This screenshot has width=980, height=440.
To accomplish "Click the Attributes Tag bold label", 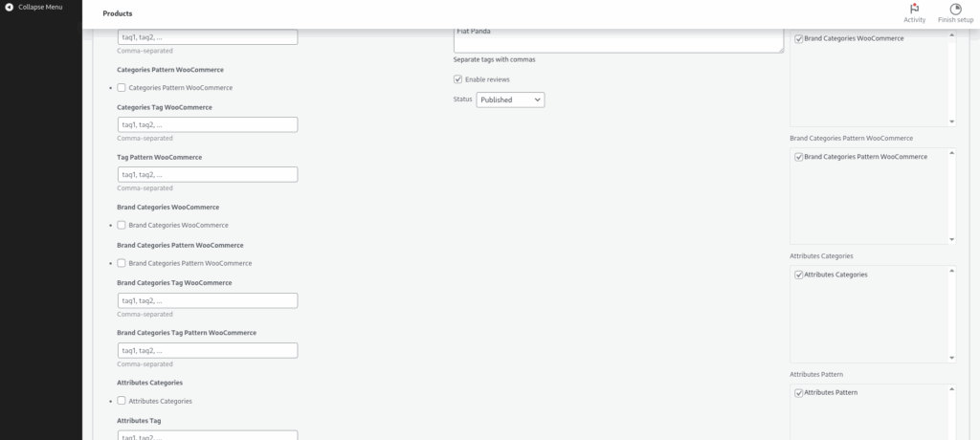I will (139, 421).
